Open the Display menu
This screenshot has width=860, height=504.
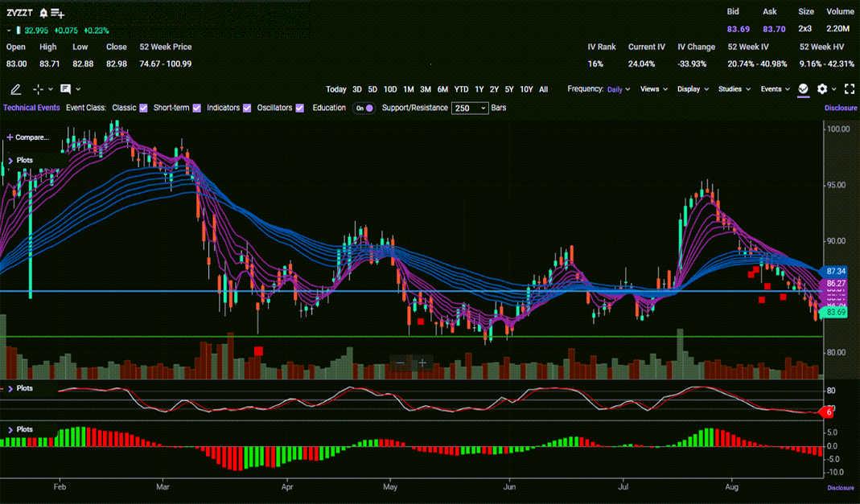point(693,89)
